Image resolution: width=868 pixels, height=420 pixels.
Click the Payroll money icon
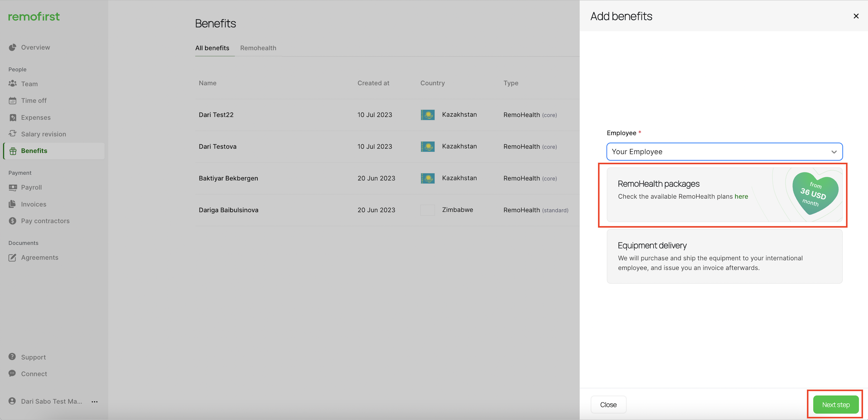pyautogui.click(x=12, y=187)
